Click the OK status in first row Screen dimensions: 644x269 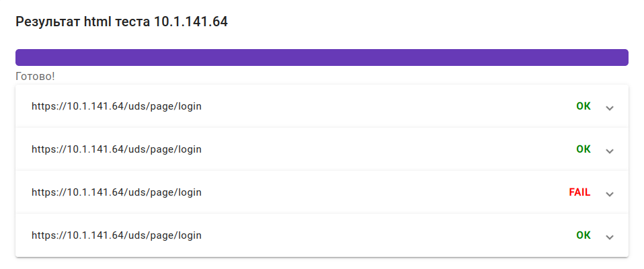point(583,106)
